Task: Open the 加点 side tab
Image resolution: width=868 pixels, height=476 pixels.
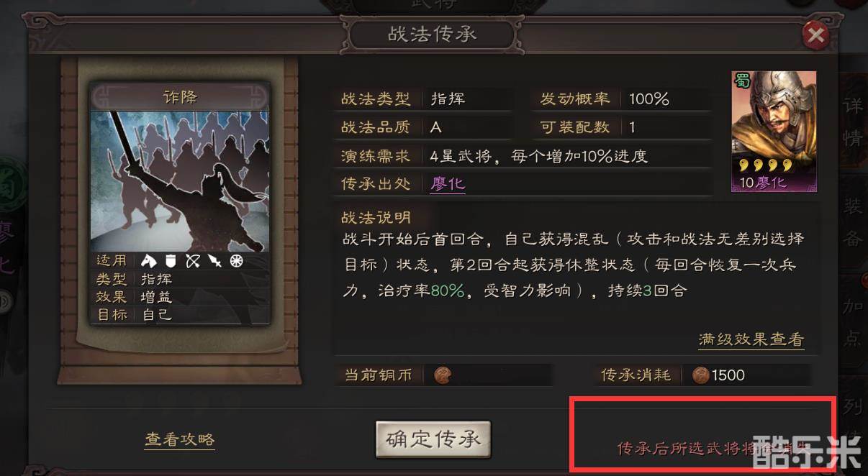Action: tap(853, 319)
